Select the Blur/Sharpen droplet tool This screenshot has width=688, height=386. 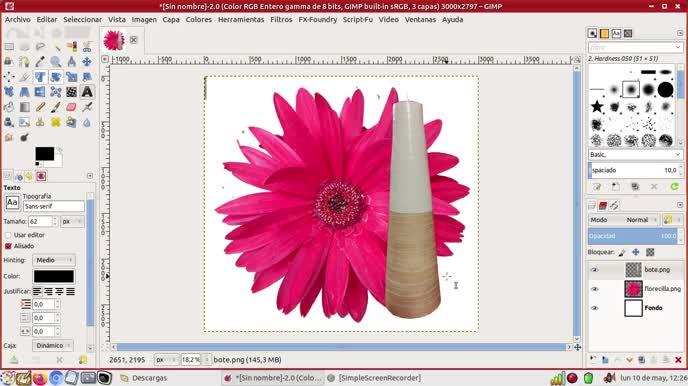tap(87, 122)
